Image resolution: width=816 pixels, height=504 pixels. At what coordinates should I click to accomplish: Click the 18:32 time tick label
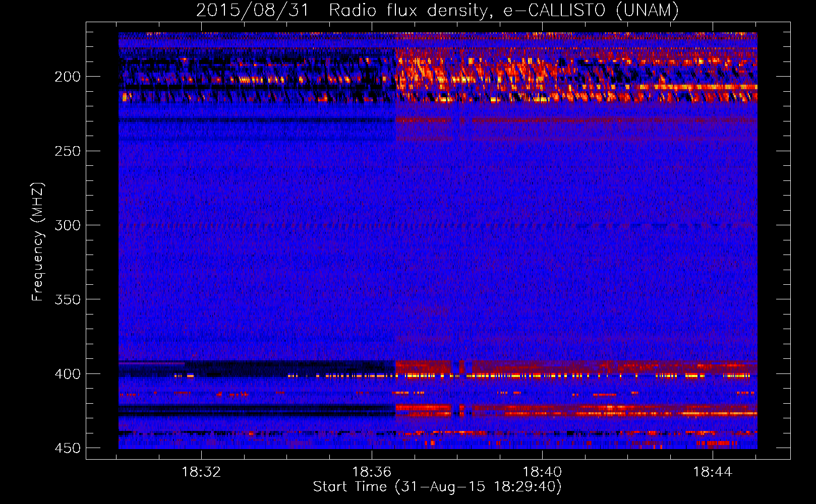(201, 472)
